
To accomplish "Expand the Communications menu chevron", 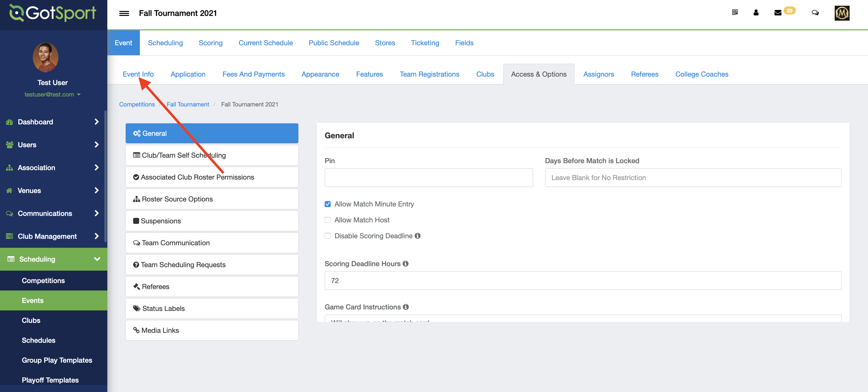I will click(97, 214).
